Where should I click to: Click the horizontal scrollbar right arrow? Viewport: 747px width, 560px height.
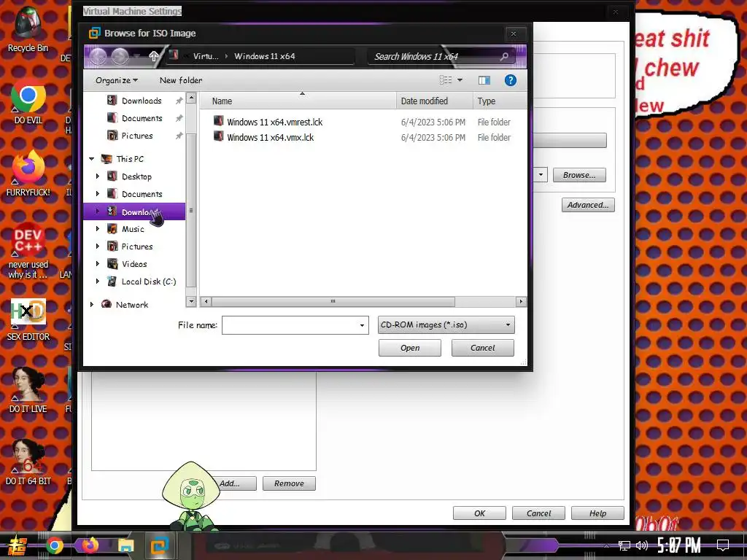click(521, 301)
